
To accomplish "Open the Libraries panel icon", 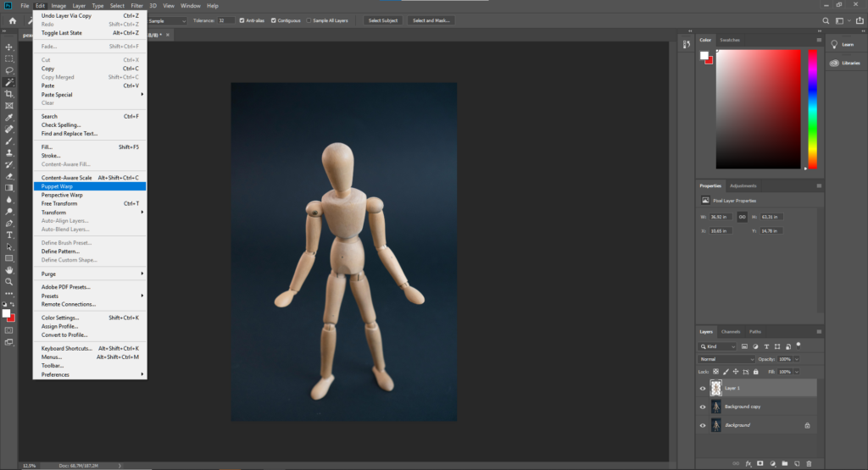I will tap(834, 63).
